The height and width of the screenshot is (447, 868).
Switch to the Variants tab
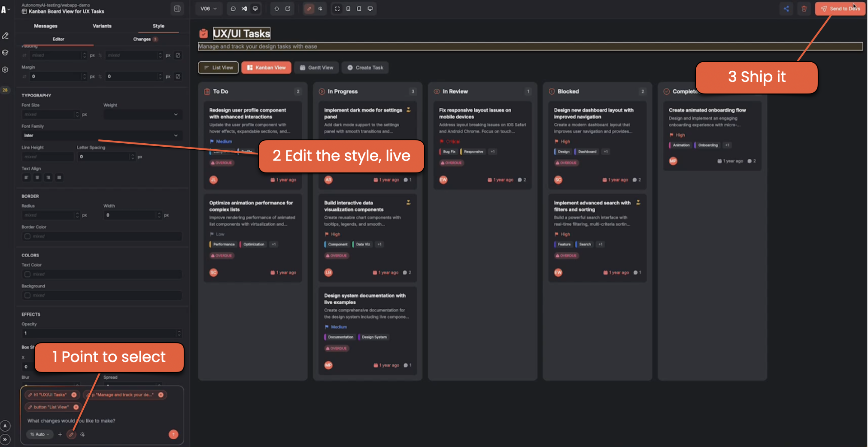[102, 26]
